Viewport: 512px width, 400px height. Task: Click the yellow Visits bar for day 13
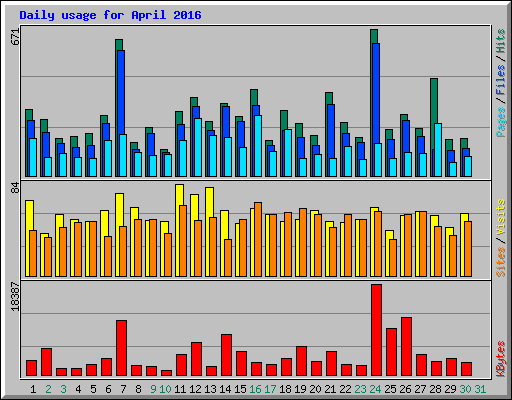point(209,202)
